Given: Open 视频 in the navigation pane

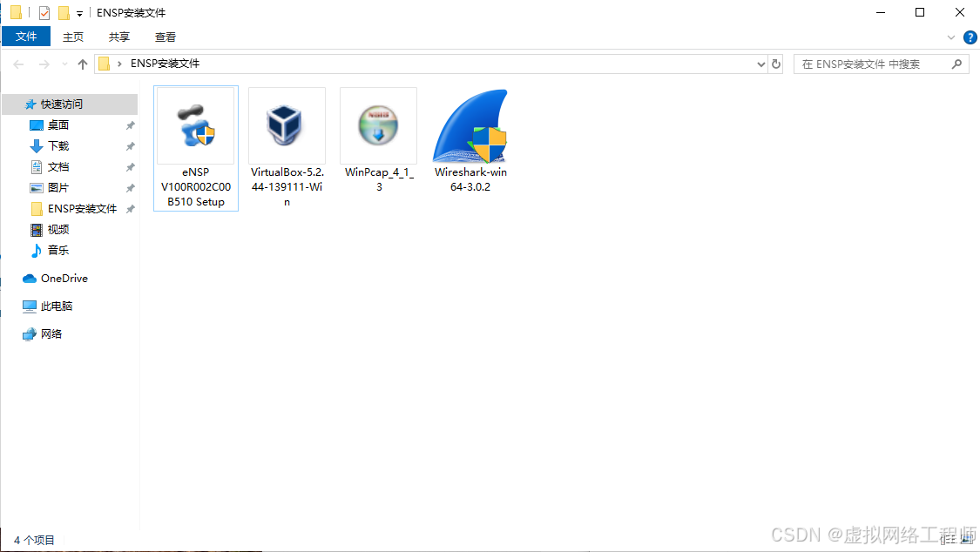Looking at the screenshot, I should point(58,230).
